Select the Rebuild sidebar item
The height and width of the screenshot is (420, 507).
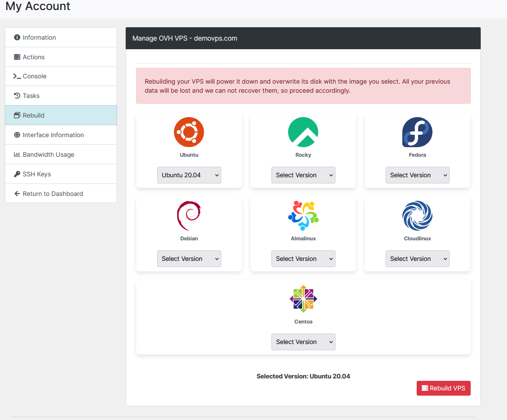pyautogui.click(x=61, y=115)
